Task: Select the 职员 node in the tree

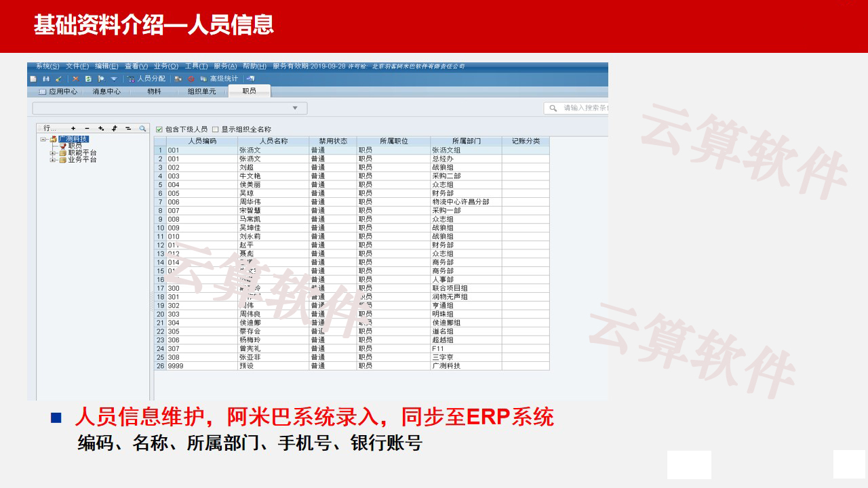Action: coord(75,146)
